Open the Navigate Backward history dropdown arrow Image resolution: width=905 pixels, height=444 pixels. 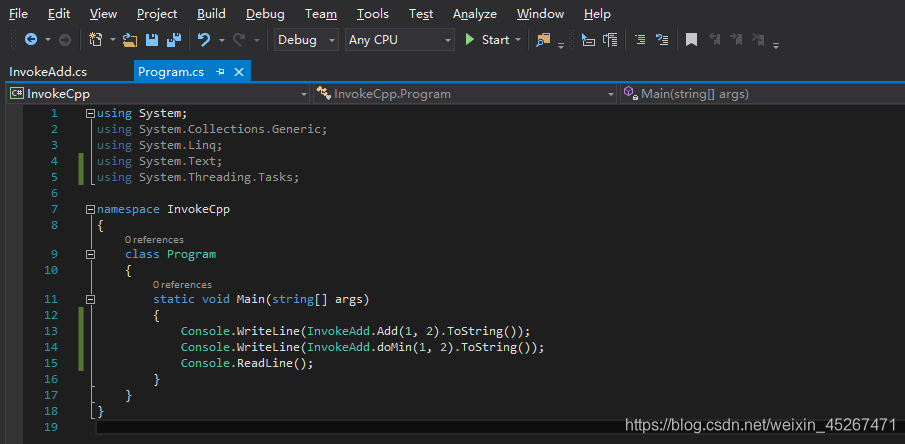point(48,40)
